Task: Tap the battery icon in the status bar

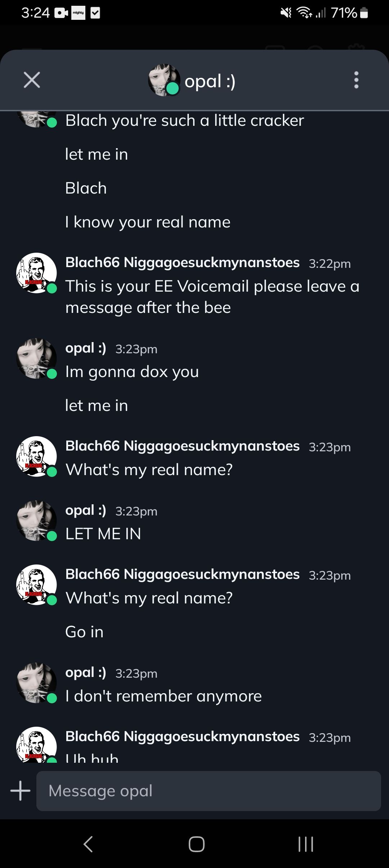Action: pos(364,13)
